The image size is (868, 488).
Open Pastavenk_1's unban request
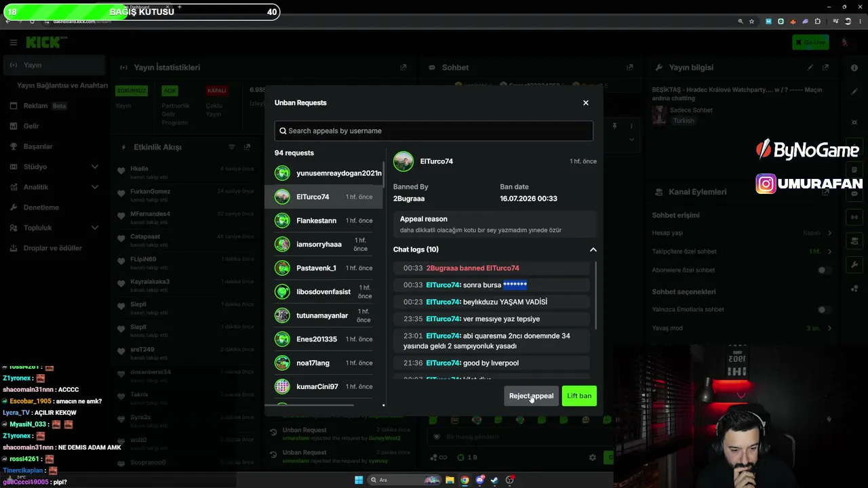(x=323, y=268)
